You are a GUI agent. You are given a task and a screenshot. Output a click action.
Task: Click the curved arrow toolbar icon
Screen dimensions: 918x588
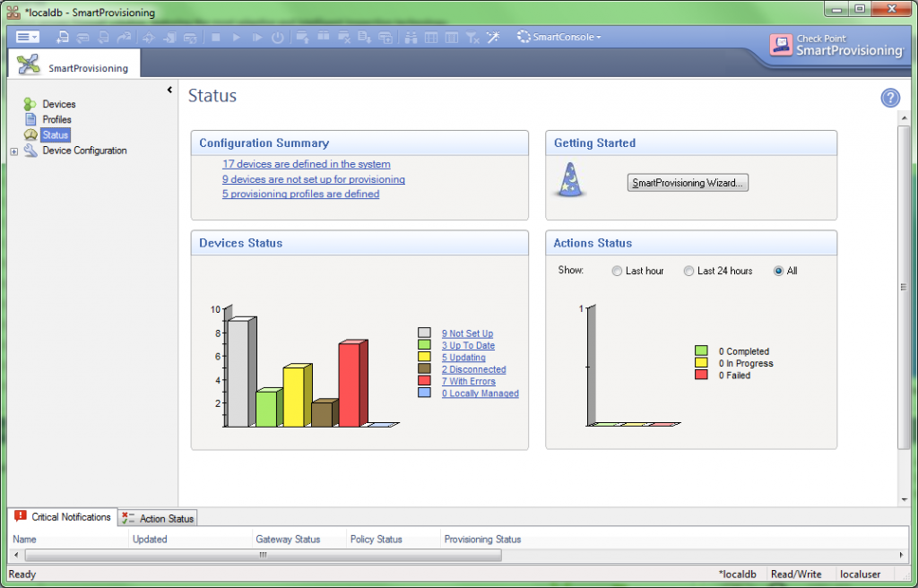click(124, 37)
